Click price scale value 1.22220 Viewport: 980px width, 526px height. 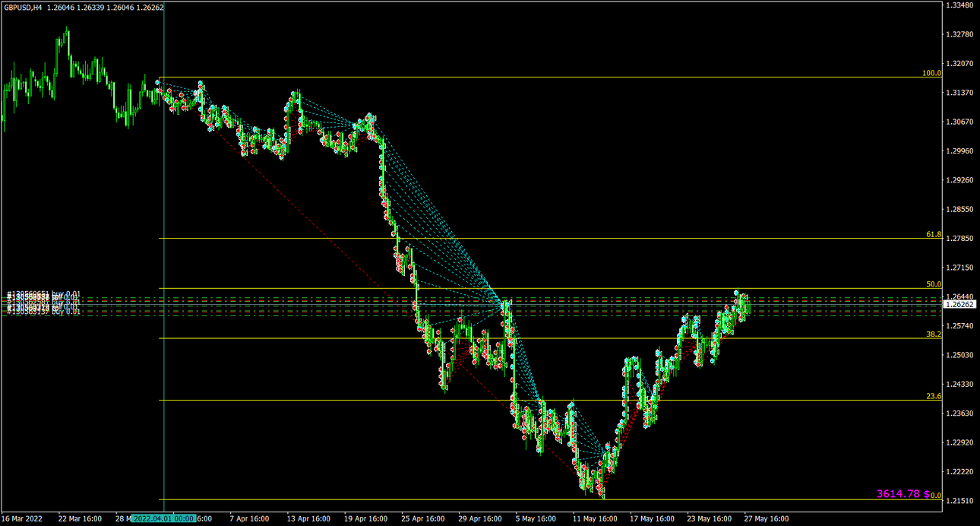click(x=960, y=472)
